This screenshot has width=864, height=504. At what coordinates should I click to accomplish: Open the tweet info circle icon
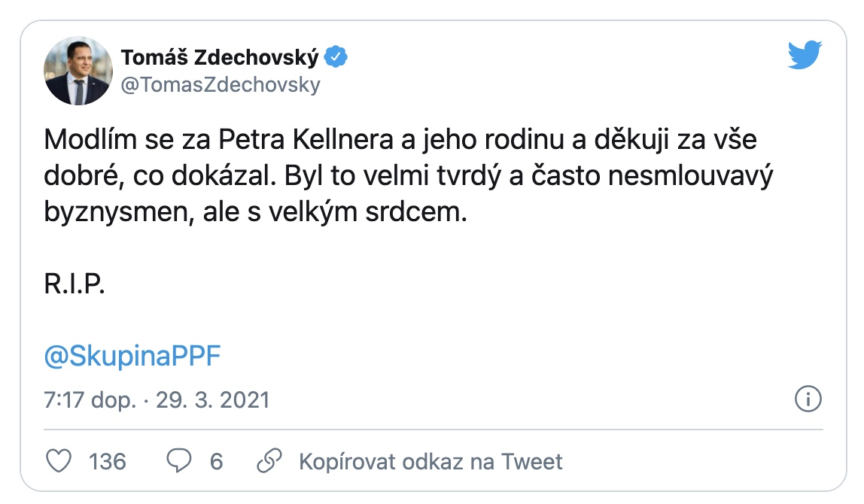point(807,399)
